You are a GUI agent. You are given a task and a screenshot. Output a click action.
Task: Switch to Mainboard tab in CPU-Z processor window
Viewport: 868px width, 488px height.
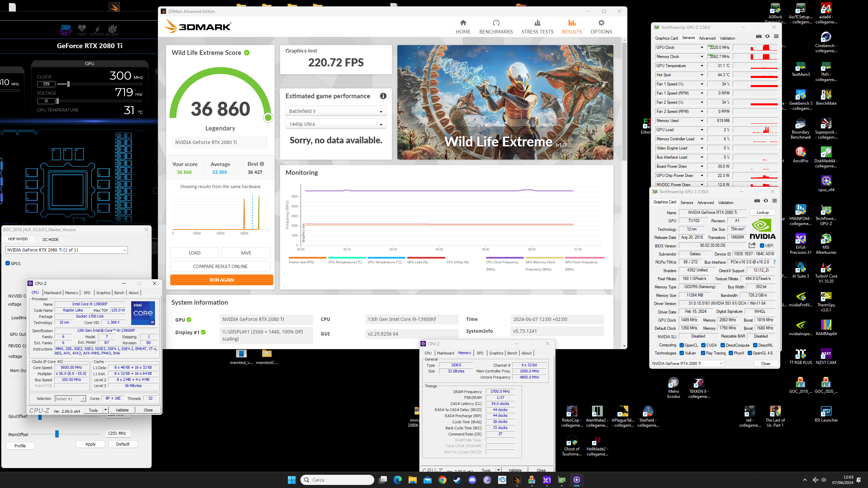[53, 293]
